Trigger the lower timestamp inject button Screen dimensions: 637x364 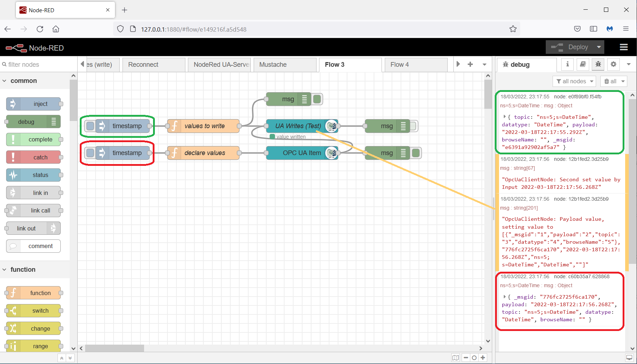90,153
